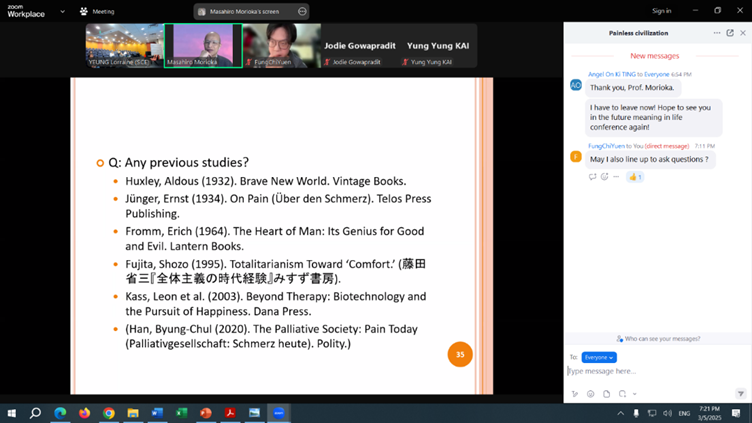
Task: Open Microsoft Word from taskbar
Action: pos(157,413)
